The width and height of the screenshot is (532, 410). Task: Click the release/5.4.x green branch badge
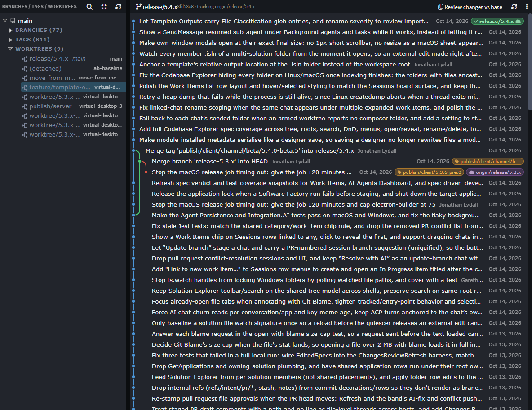[497, 22]
